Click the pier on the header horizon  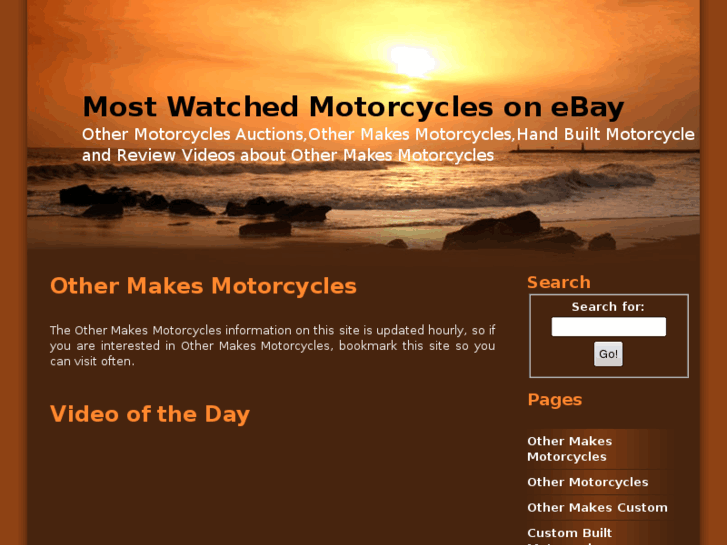(x=604, y=150)
